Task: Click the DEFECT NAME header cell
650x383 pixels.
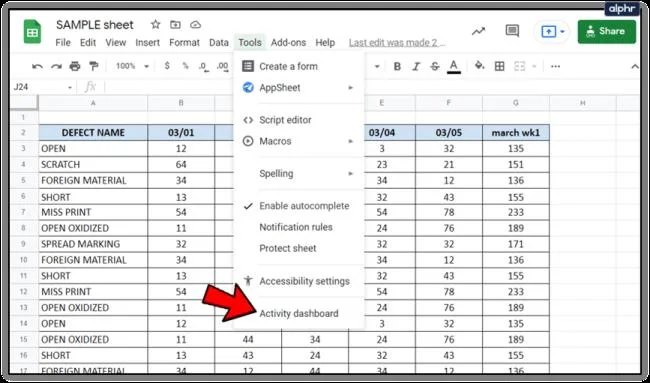Action: pos(93,133)
